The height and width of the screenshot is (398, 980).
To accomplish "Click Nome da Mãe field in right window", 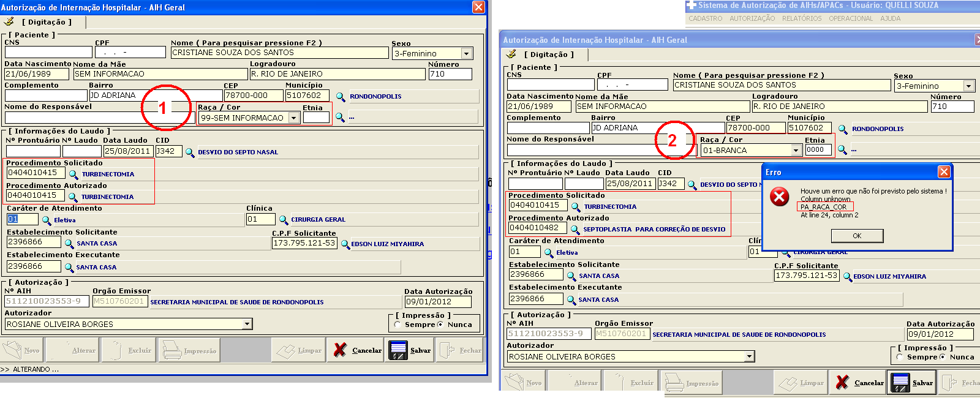I will (x=663, y=107).
